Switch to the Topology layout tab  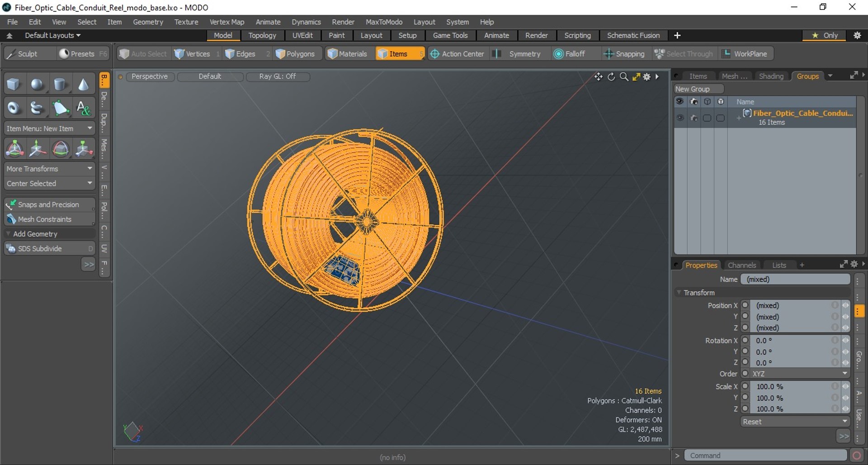(262, 35)
